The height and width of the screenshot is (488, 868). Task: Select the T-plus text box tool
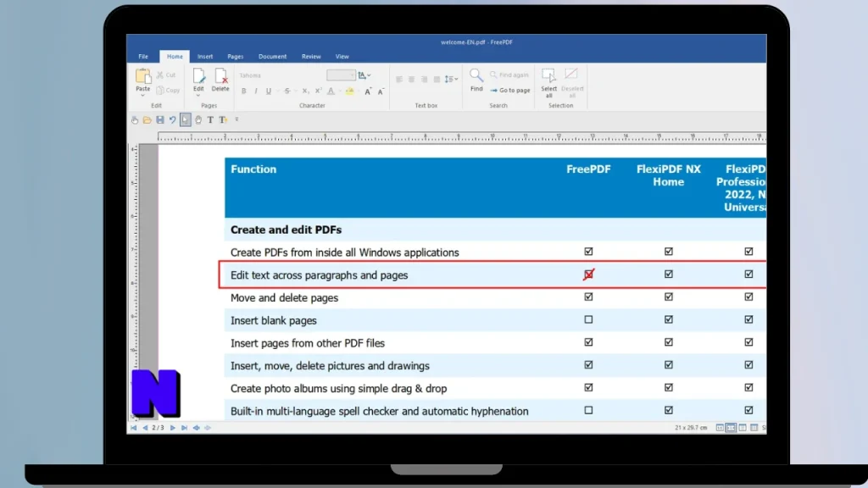pyautogui.click(x=223, y=120)
